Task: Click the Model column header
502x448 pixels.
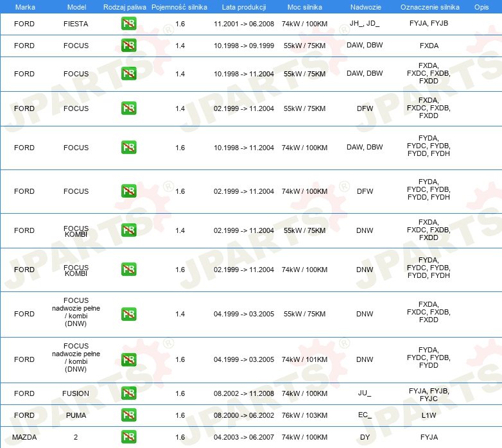Action: click(76, 7)
